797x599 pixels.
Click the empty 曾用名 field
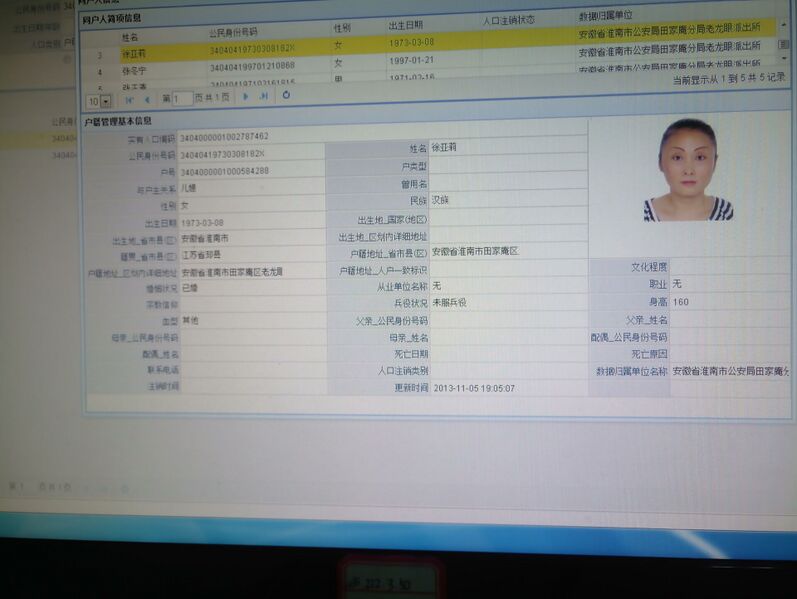508,183
